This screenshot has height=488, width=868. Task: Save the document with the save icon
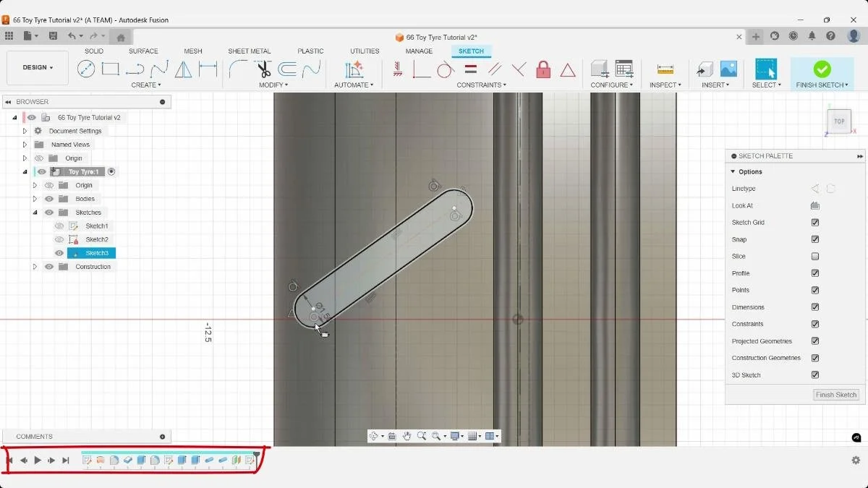tap(53, 36)
